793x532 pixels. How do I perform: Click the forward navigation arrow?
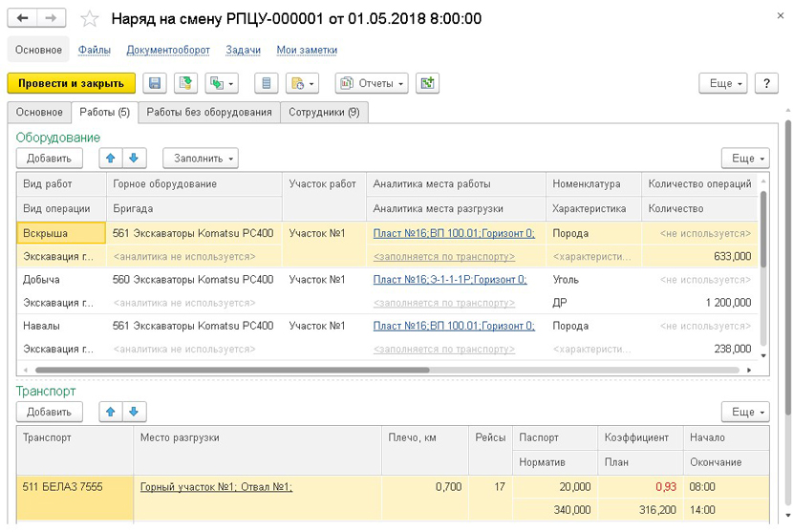53,18
